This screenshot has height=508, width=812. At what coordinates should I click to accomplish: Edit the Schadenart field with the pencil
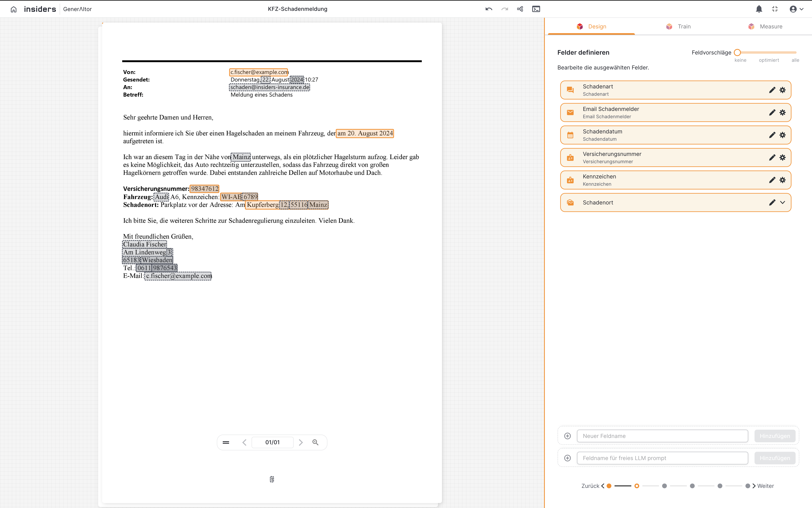pyautogui.click(x=772, y=90)
